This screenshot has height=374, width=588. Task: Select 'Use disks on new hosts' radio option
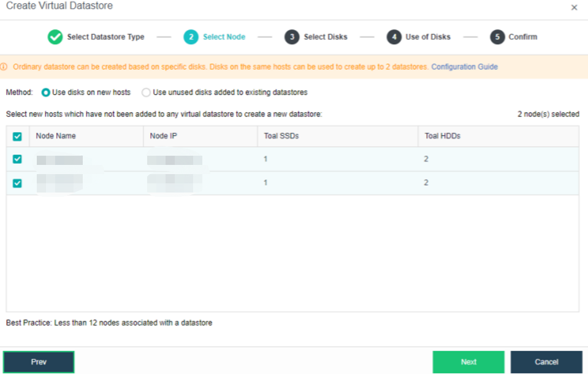pos(45,93)
